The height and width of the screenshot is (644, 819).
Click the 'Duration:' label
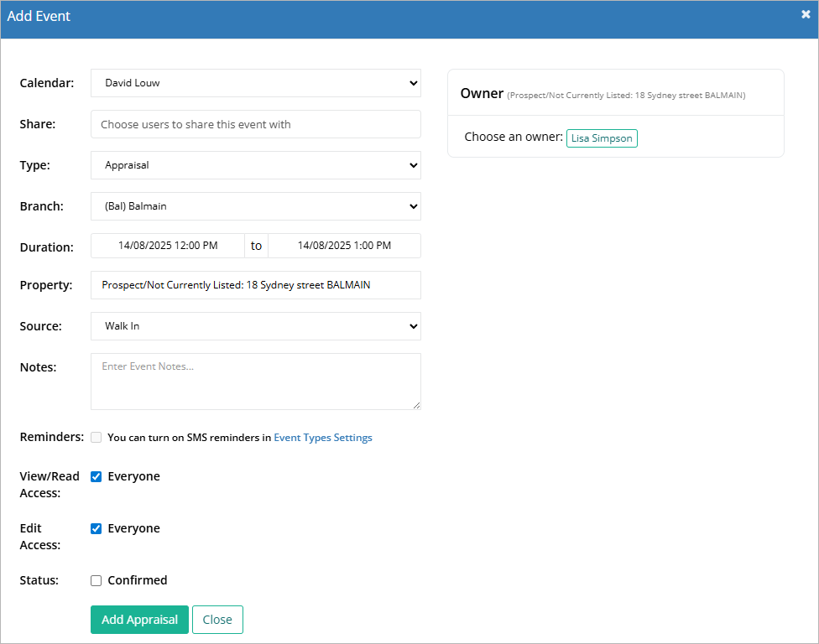pos(46,247)
